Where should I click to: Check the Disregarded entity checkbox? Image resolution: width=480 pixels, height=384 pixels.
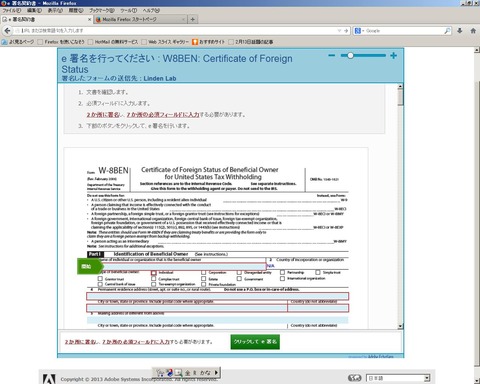pos(239,272)
